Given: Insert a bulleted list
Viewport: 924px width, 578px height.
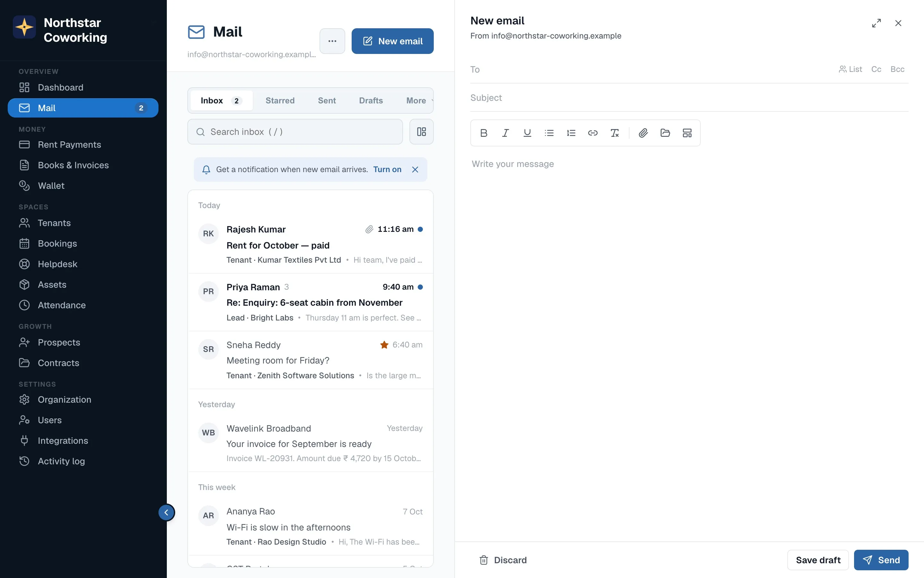Looking at the screenshot, I should (549, 133).
